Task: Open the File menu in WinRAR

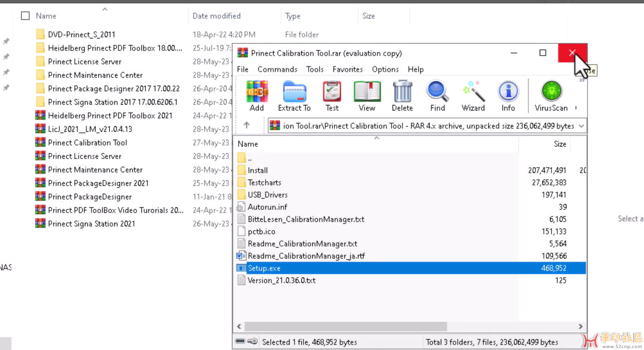Action: tap(242, 69)
